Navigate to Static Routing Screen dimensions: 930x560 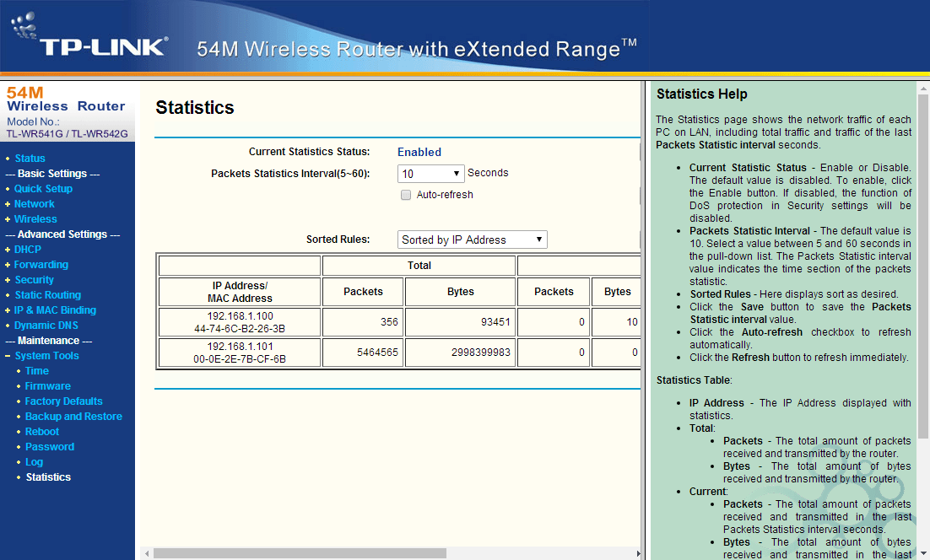pos(47,295)
